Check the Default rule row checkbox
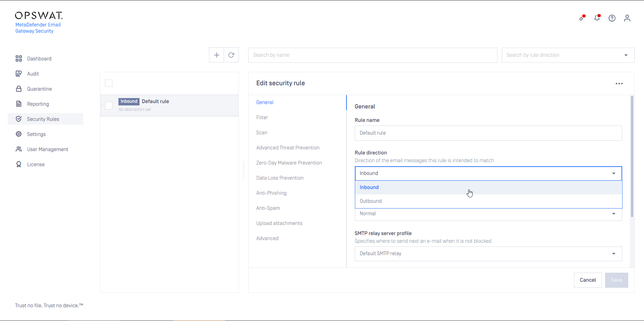 109,105
